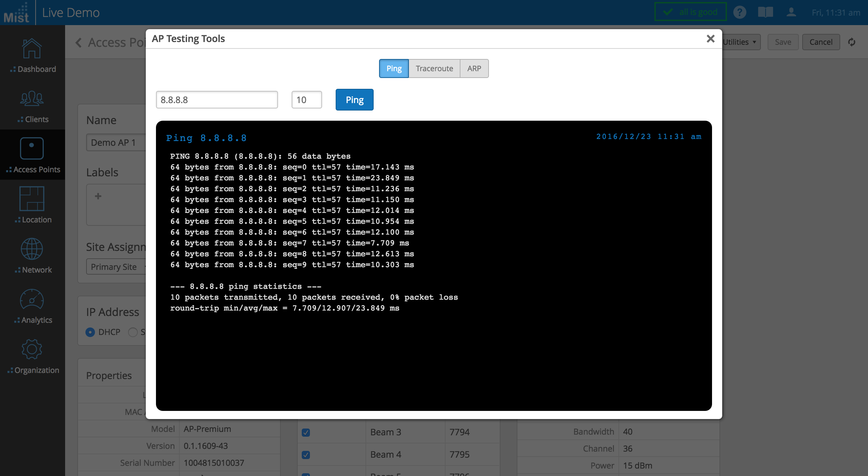The width and height of the screenshot is (868, 476).
Task: Click the Cancel button
Action: point(821,42)
